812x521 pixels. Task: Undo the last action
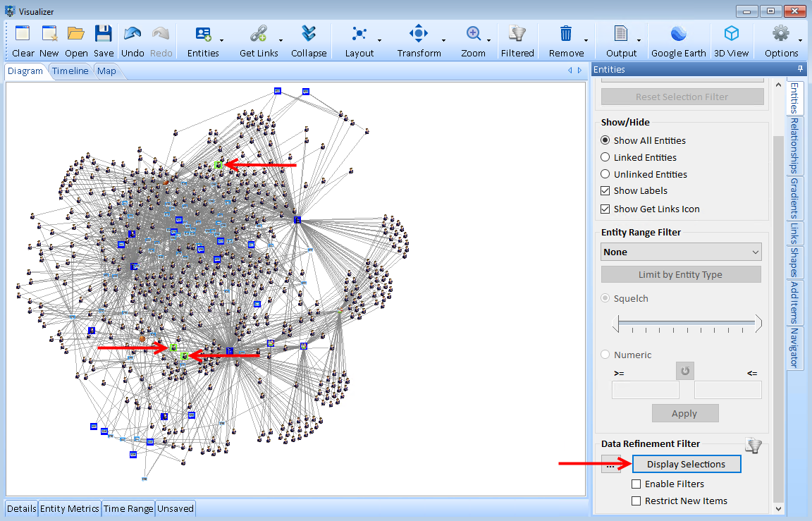coord(133,34)
